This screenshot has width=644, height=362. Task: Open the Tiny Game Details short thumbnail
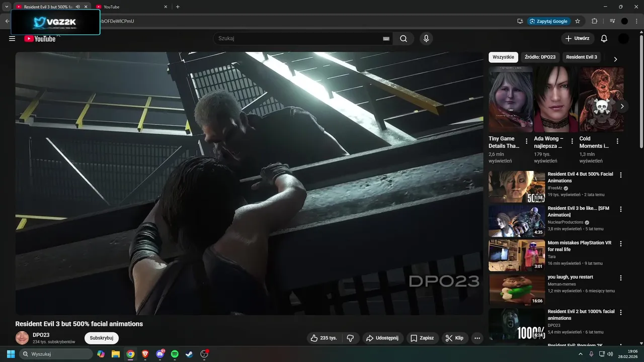[510, 99]
